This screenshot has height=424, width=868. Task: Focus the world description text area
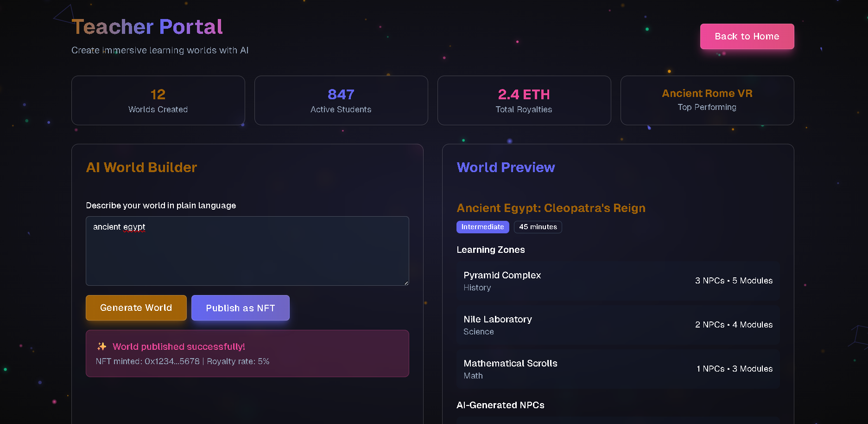click(x=247, y=251)
